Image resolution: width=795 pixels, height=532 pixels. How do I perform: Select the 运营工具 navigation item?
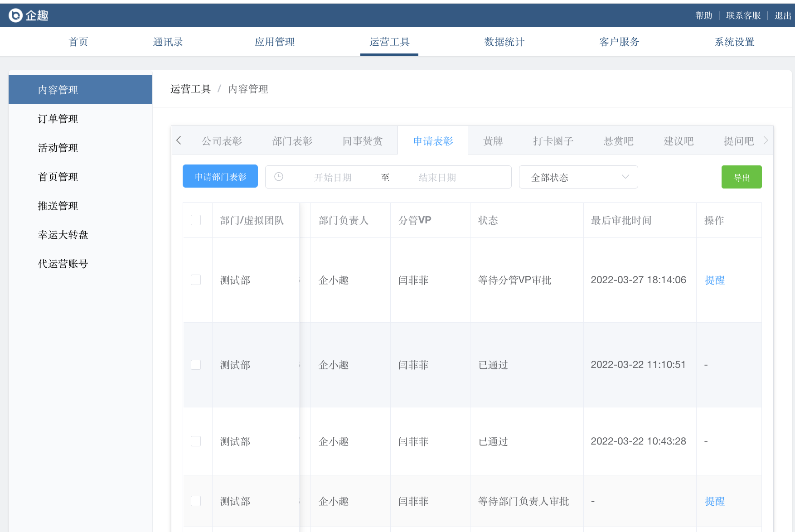tap(389, 42)
